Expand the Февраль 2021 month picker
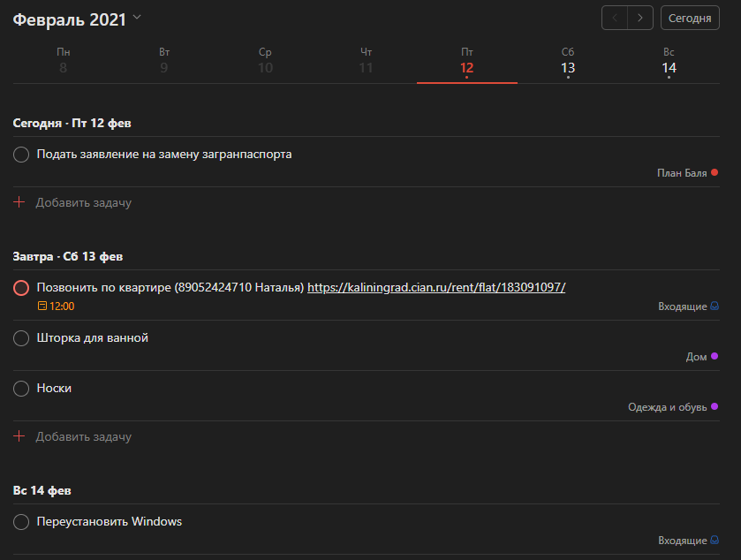The width and height of the screenshot is (741, 560). (x=136, y=18)
